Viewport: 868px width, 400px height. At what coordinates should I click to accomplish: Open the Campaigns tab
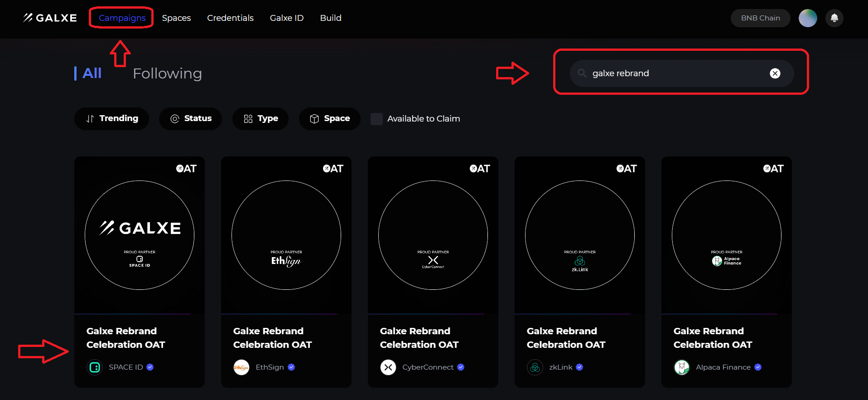click(122, 18)
